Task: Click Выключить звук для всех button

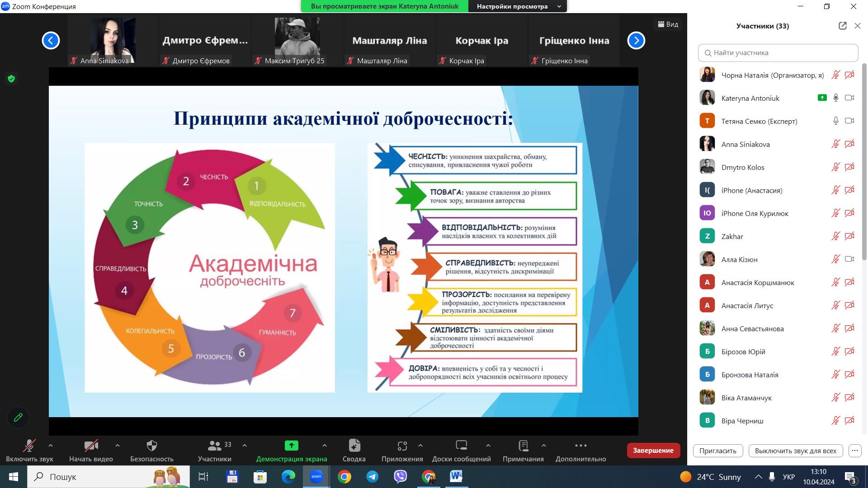Action: click(x=795, y=450)
